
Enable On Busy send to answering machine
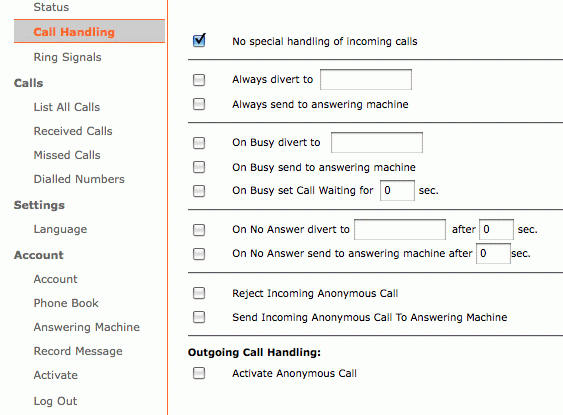199,167
